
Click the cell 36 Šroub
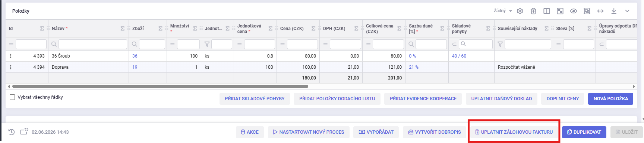point(88,56)
